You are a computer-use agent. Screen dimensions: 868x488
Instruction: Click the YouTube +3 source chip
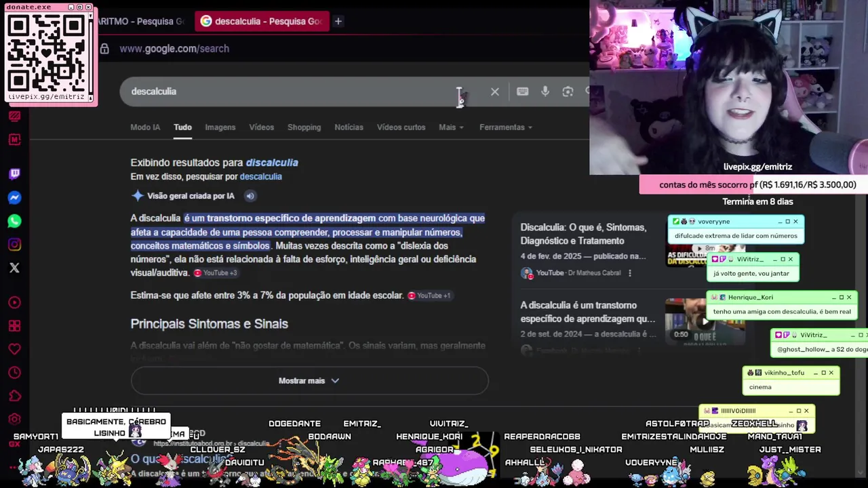point(216,273)
